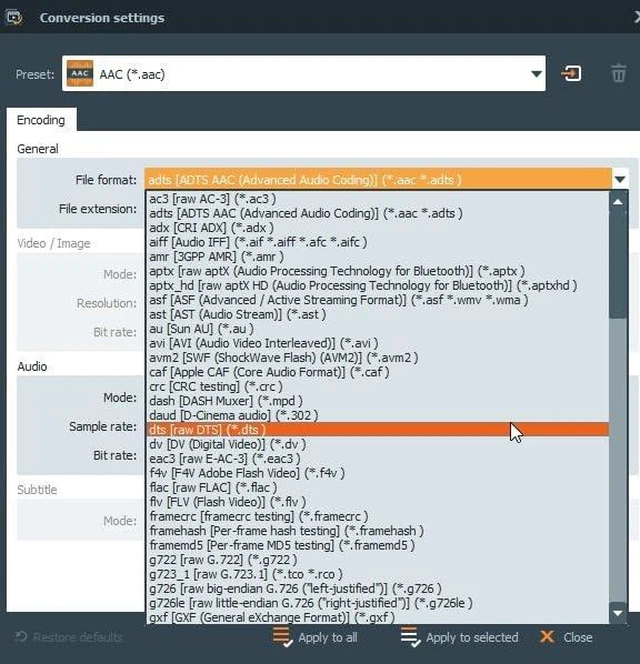Viewport: 640px width, 664px height.
Task: Choose avi [AVI] format entry
Action: 377,343
